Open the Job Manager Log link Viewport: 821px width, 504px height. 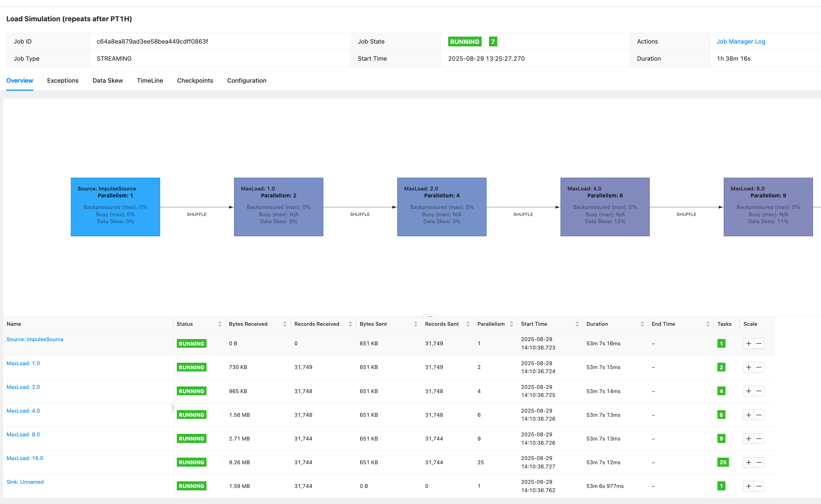[x=741, y=42]
